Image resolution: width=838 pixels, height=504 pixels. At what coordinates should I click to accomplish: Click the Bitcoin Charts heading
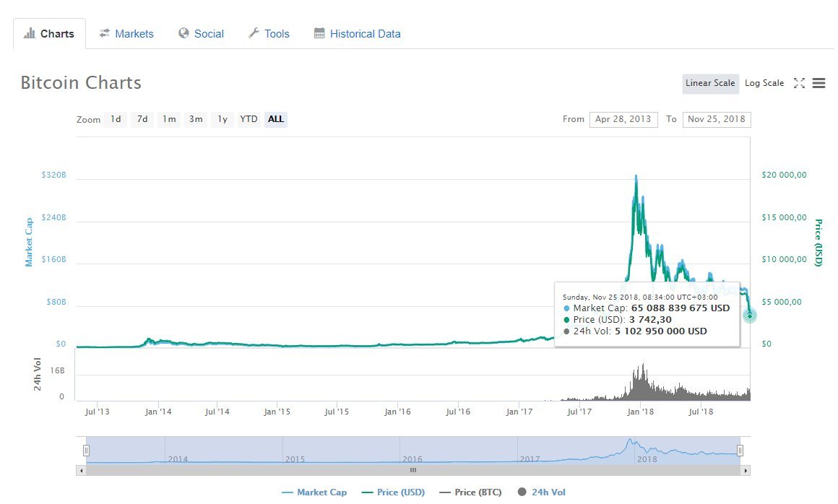81,83
